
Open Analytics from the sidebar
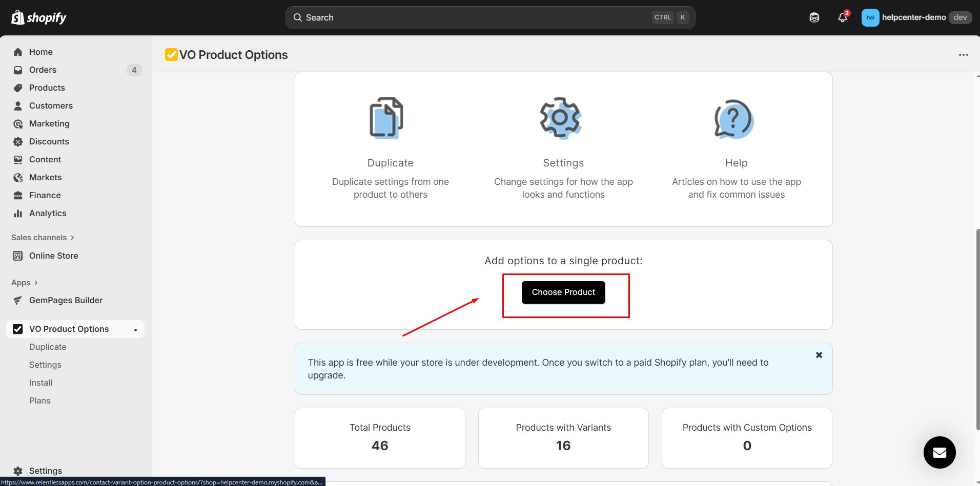pyautogui.click(x=48, y=213)
